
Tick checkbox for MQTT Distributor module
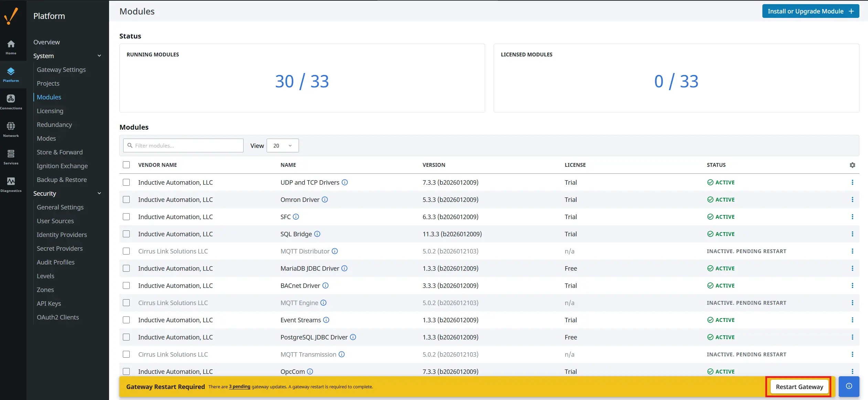[126, 251]
